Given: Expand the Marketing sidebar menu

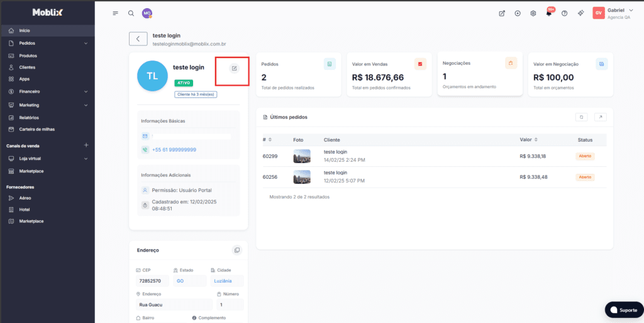Looking at the screenshot, I should coord(47,105).
